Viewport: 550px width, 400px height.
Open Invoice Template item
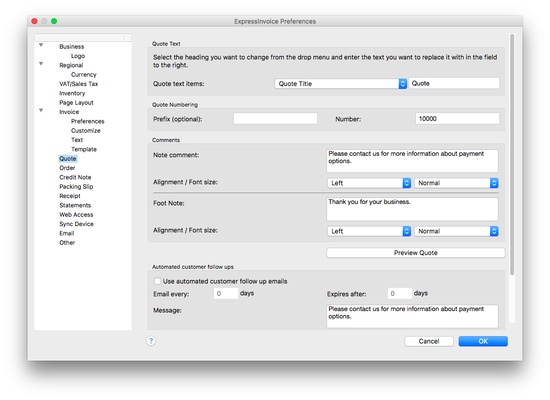coord(84,149)
